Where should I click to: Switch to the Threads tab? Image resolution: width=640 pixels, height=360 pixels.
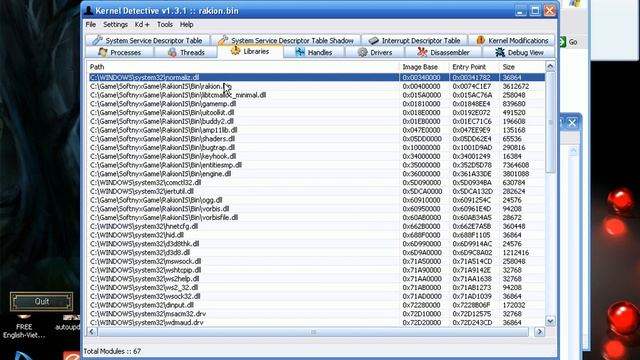coord(186,52)
